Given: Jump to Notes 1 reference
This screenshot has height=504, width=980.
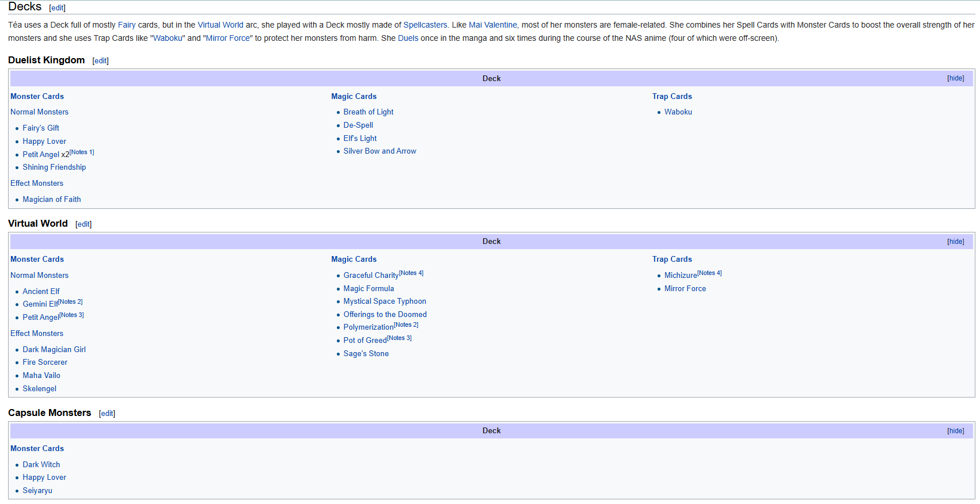Looking at the screenshot, I should pos(82,152).
